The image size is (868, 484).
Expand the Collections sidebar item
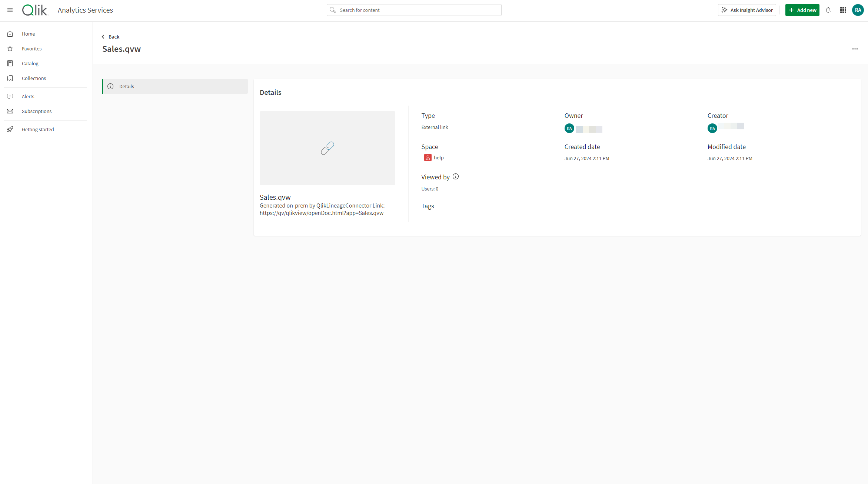coord(34,78)
